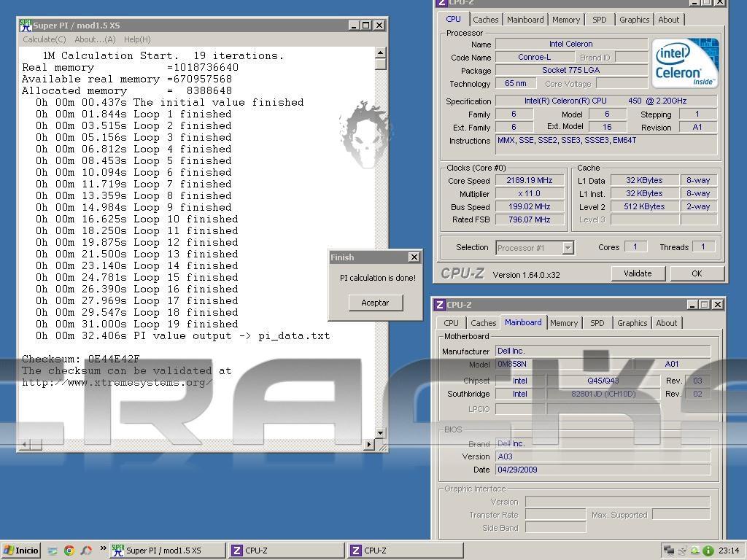The image size is (747, 560).
Task: Activate the second CPU-Z taskbar button
Action: pos(405,551)
